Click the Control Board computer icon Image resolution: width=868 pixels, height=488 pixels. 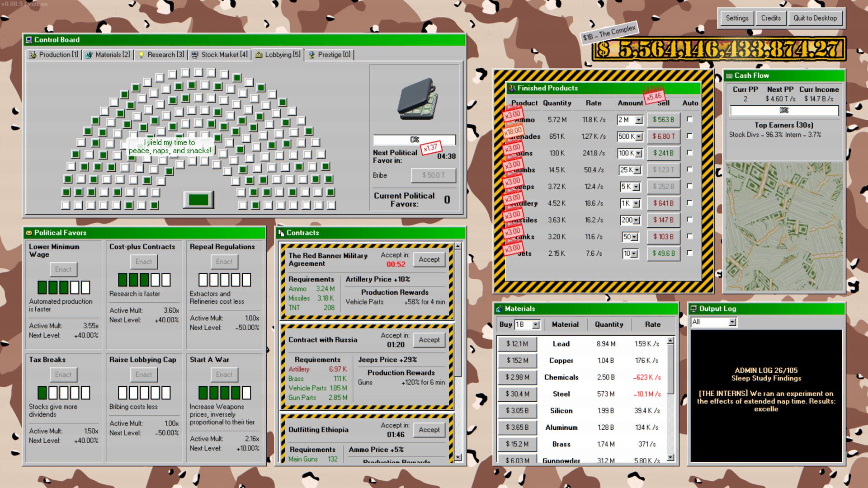click(29, 40)
